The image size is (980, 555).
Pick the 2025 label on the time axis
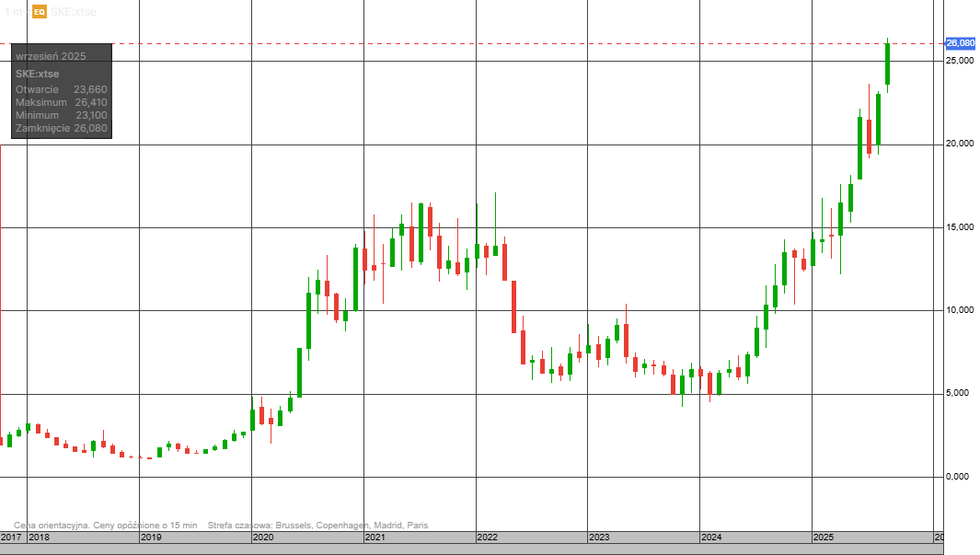[x=823, y=537]
